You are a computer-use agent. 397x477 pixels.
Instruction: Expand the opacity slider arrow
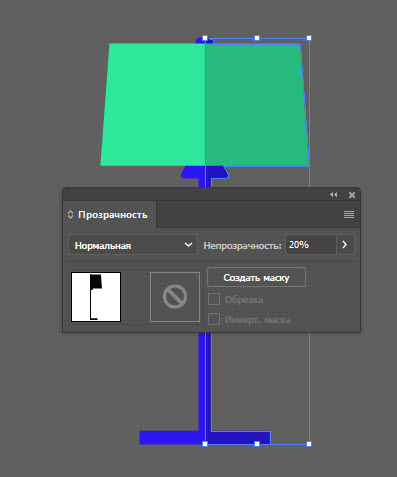[x=345, y=245]
